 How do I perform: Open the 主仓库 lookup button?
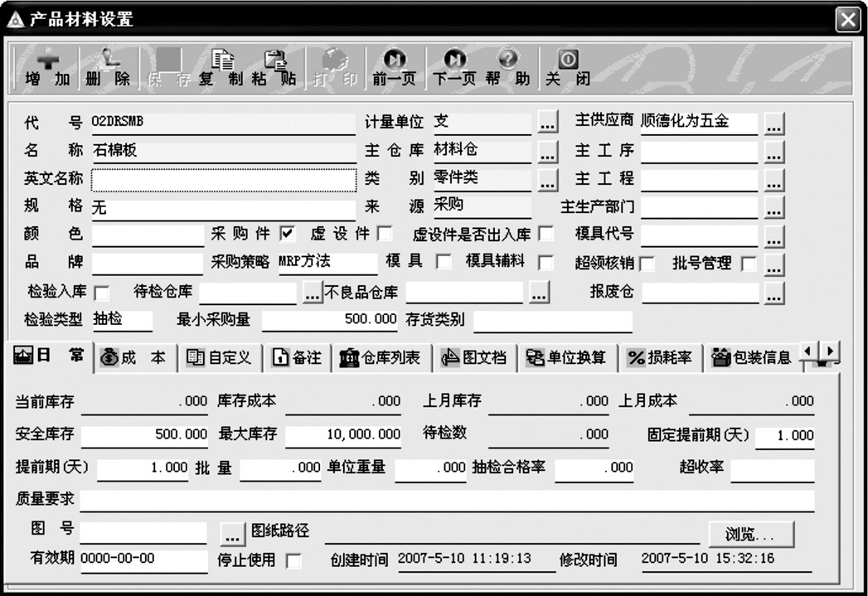pos(547,153)
